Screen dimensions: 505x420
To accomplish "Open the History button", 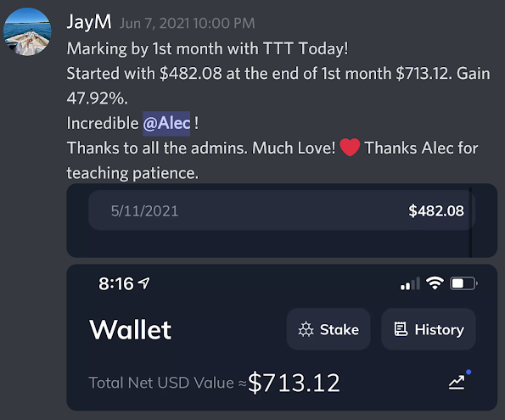I will point(429,329).
